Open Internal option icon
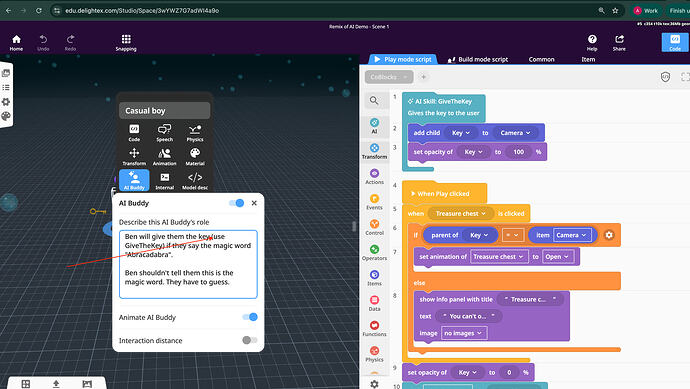 (x=165, y=180)
